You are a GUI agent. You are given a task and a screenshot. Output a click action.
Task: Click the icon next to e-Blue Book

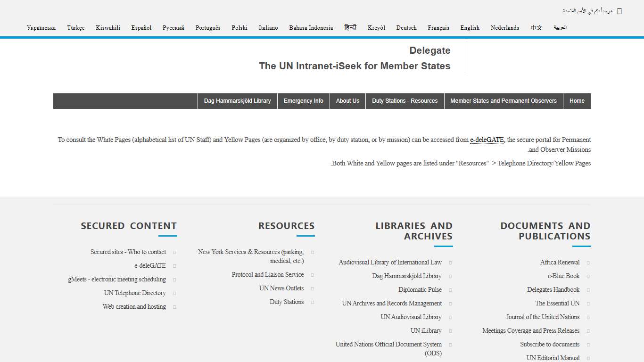point(588,276)
